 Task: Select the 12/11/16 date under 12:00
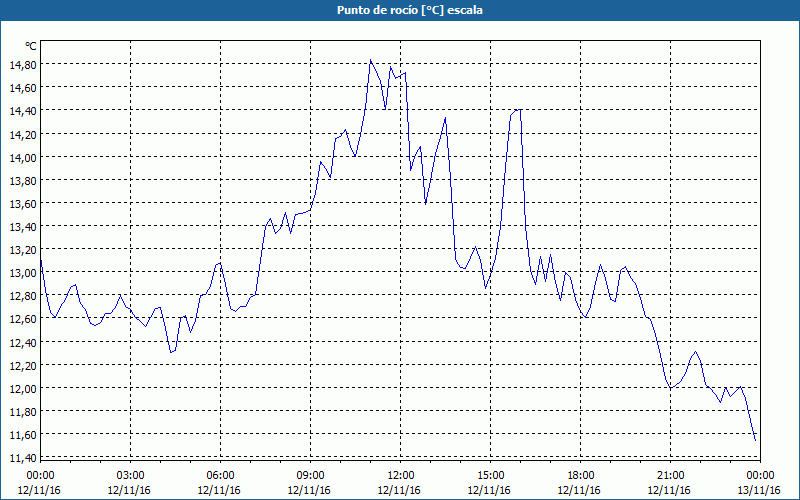[x=399, y=490]
